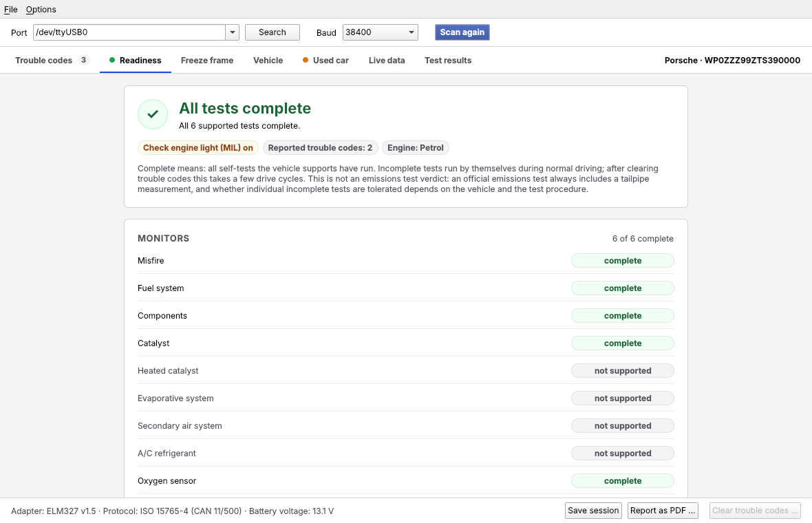Image resolution: width=812 pixels, height=523 pixels.
Task: Open the File menu
Action: [11, 10]
